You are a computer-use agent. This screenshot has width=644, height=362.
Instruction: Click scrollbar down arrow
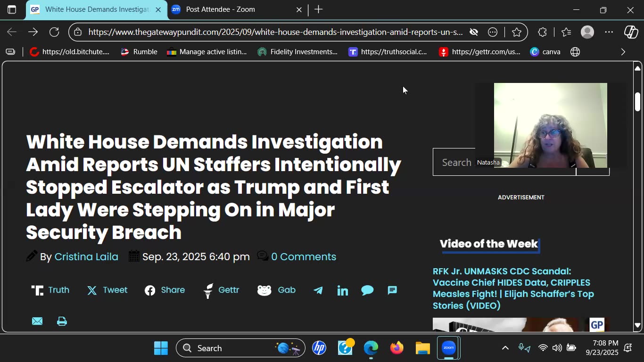[x=637, y=325]
